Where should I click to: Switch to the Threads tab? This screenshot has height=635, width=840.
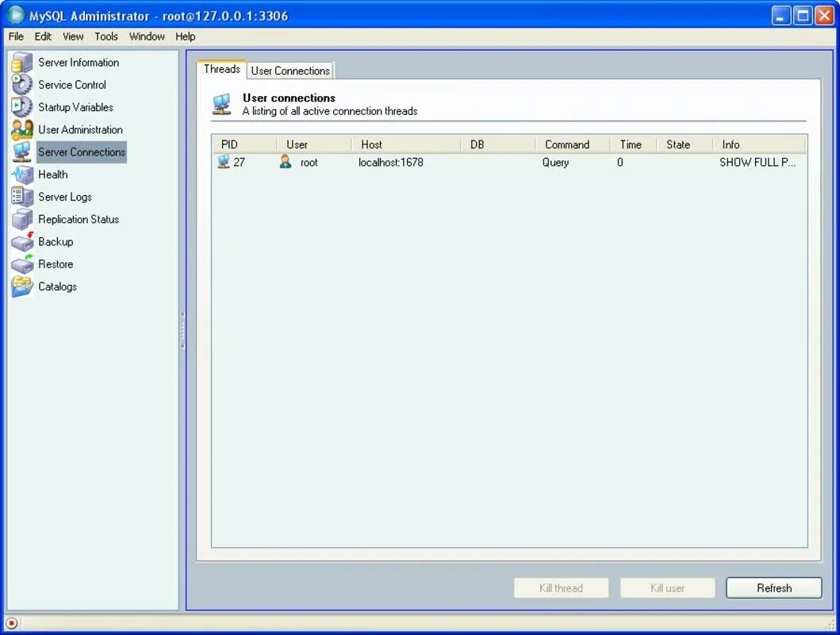pos(222,69)
